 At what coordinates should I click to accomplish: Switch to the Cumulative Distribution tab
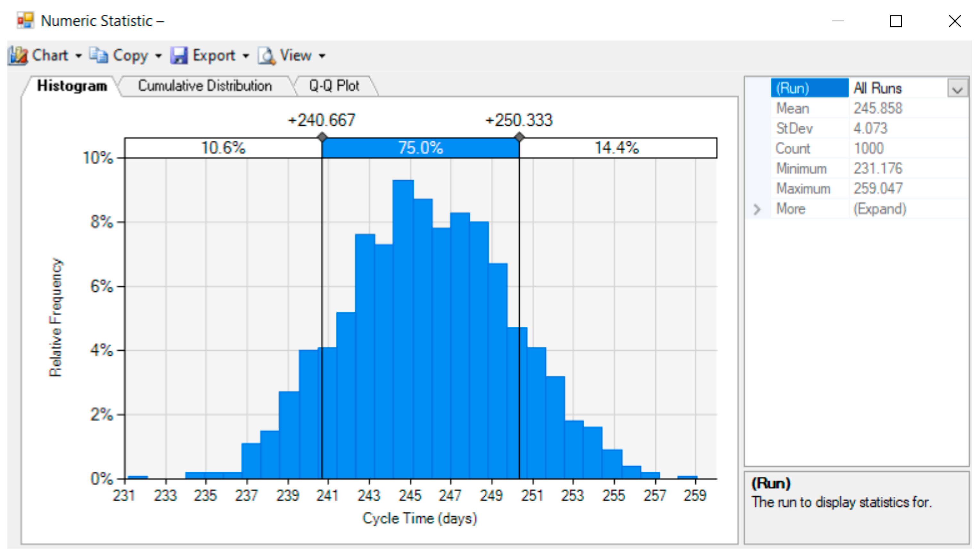pyautogui.click(x=205, y=86)
